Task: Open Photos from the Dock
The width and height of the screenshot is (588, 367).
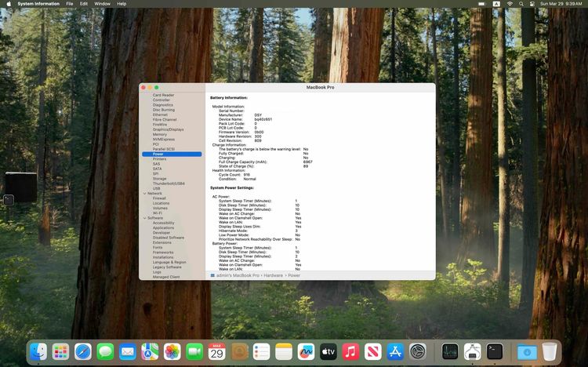Action: (172, 351)
